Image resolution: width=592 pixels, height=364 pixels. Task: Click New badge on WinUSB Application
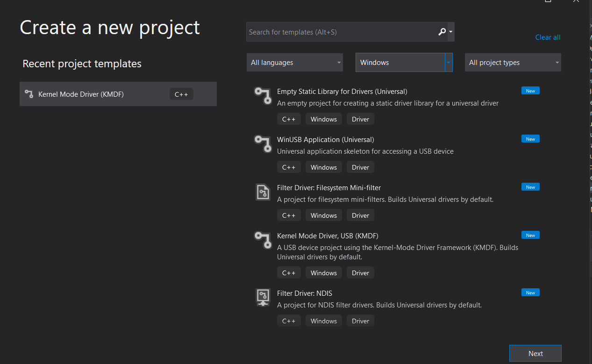coord(530,139)
